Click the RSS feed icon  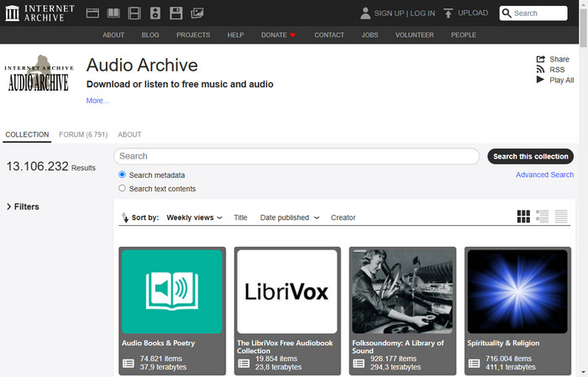(x=540, y=70)
